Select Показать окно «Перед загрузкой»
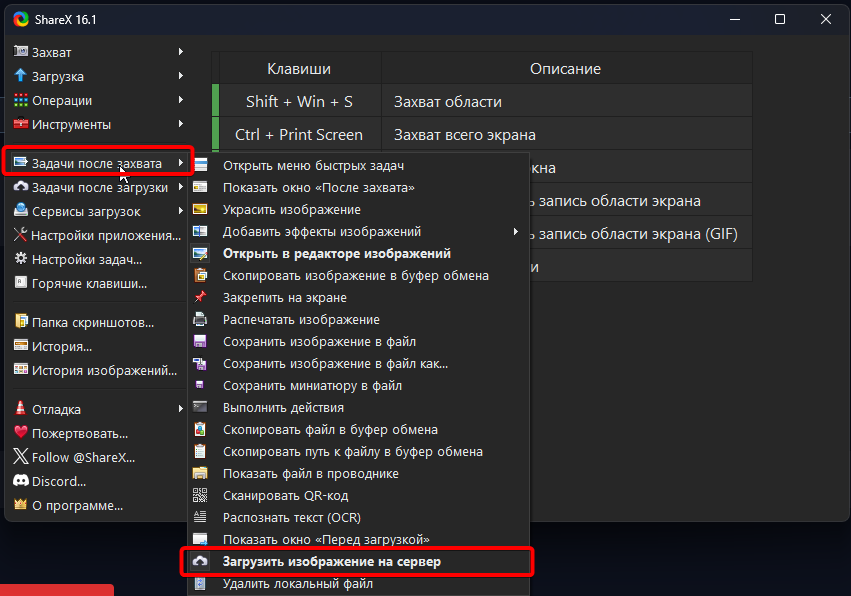851x596 pixels. (x=358, y=539)
